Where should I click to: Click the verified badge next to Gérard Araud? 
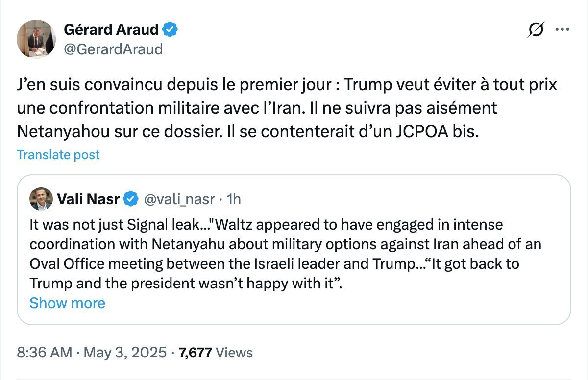pos(170,30)
